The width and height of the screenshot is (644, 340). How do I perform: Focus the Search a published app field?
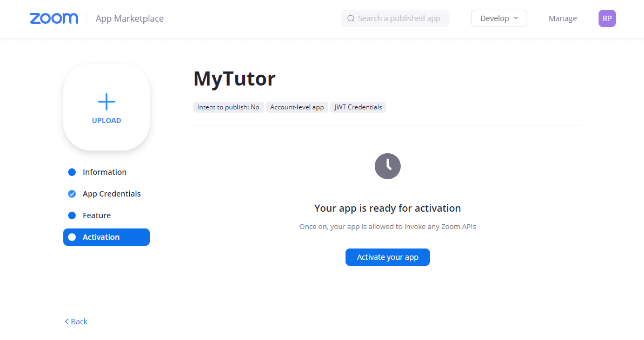(x=399, y=18)
